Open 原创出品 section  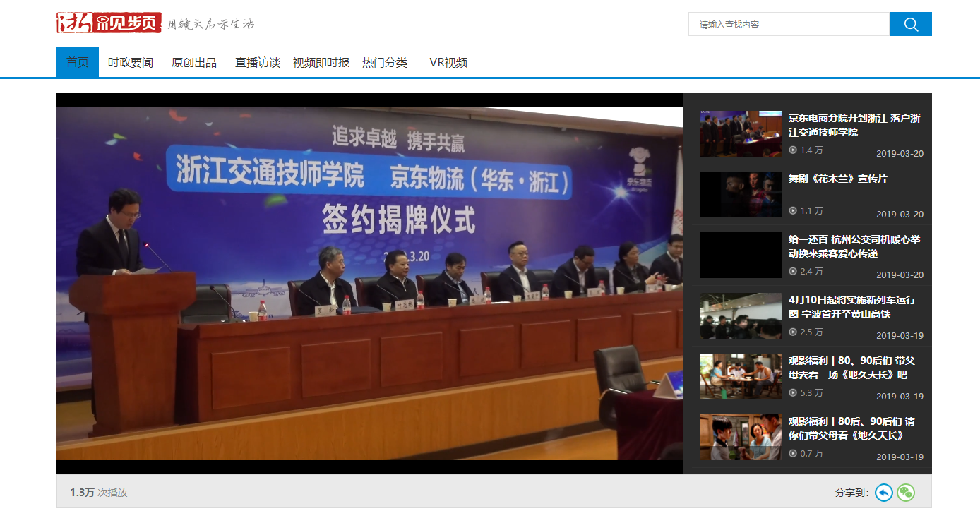[194, 62]
